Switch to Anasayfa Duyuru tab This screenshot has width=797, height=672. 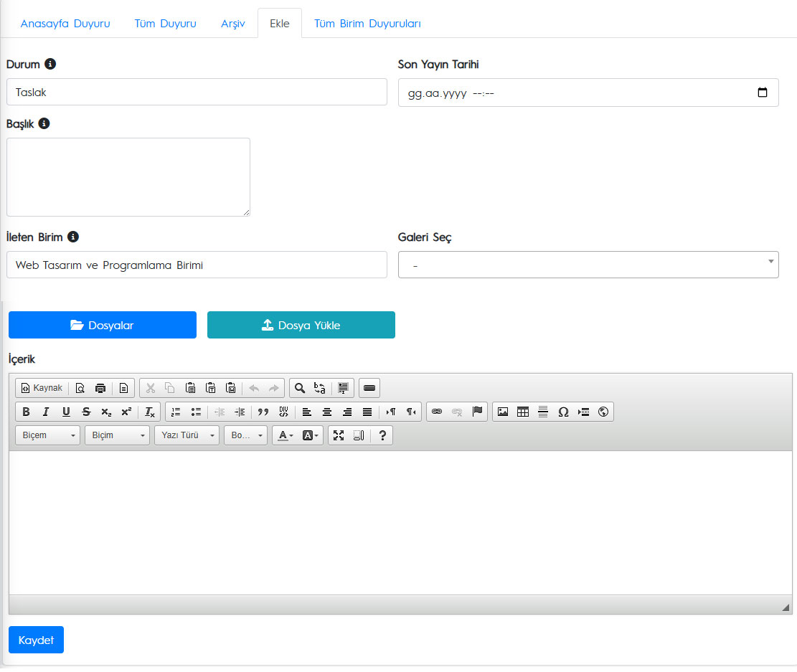(x=65, y=24)
